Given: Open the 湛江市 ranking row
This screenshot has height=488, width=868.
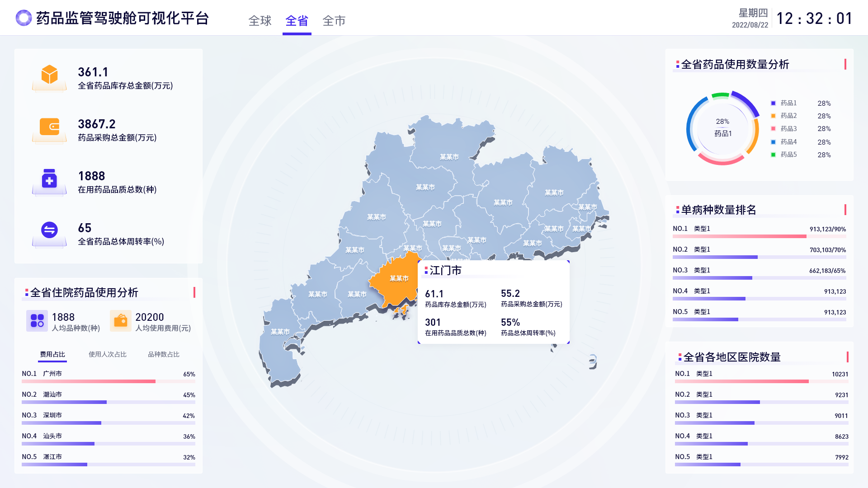Looking at the screenshot, I should (52, 457).
